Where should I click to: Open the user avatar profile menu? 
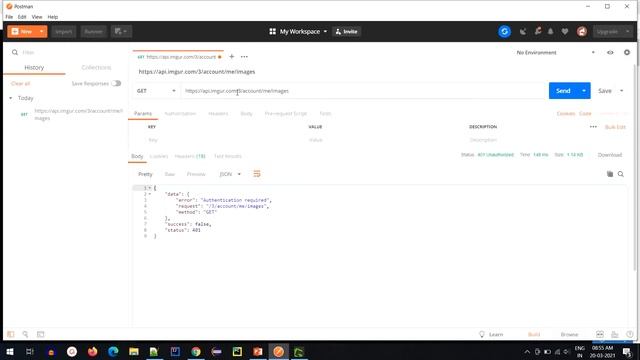[582, 31]
